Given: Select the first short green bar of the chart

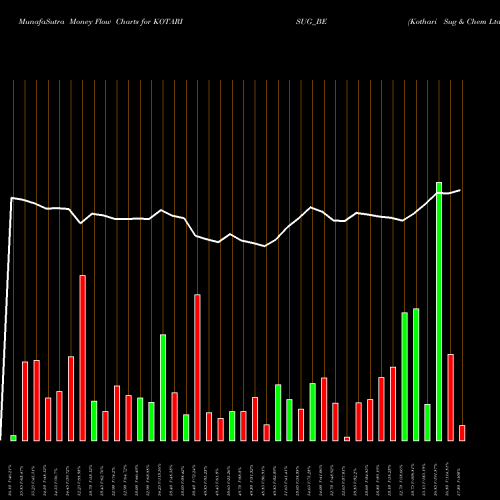Looking at the screenshot, I should coord(13,438).
